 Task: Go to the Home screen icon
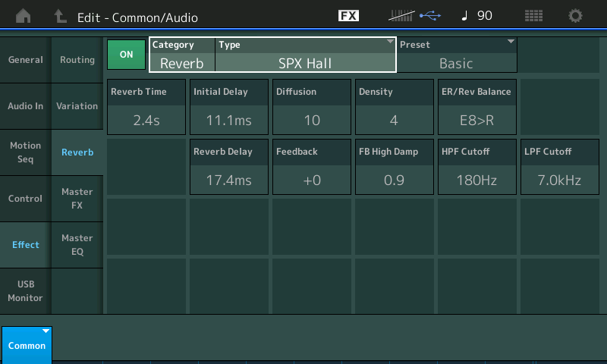click(x=24, y=16)
